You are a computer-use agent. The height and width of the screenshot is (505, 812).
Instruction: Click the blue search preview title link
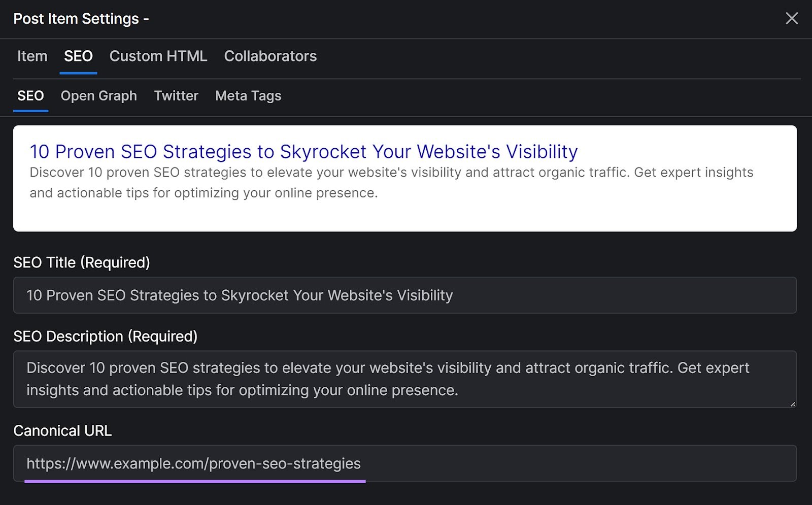point(303,151)
